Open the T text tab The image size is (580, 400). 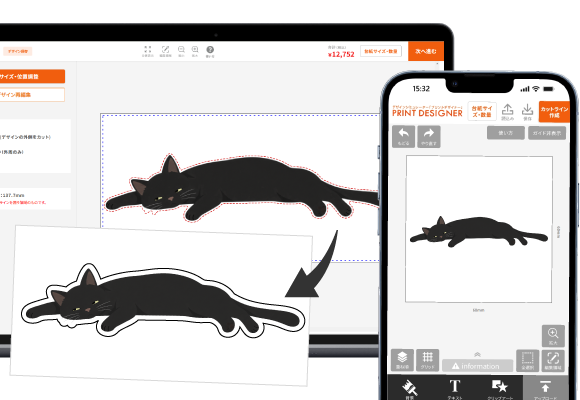[455, 389]
